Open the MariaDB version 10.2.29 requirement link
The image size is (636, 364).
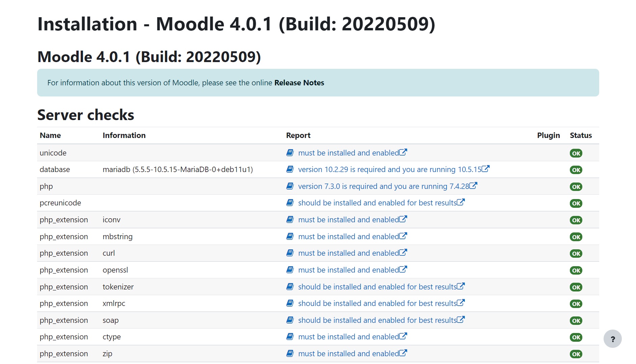[x=390, y=170]
